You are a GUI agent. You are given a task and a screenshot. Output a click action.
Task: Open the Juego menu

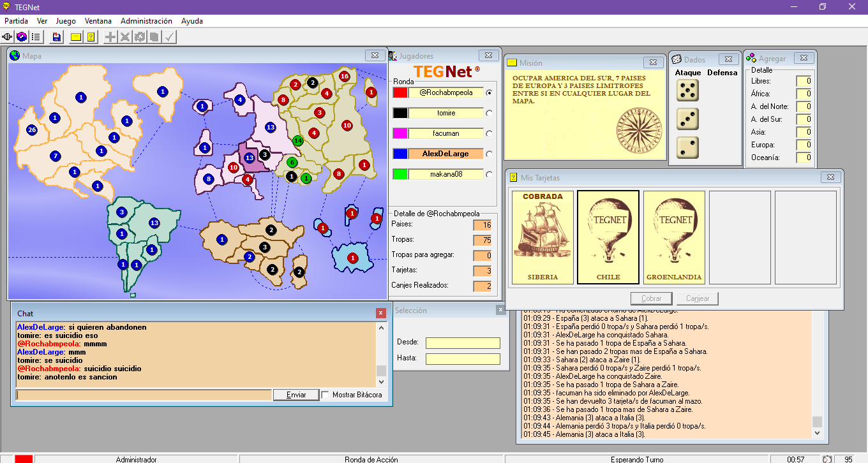tap(66, 21)
